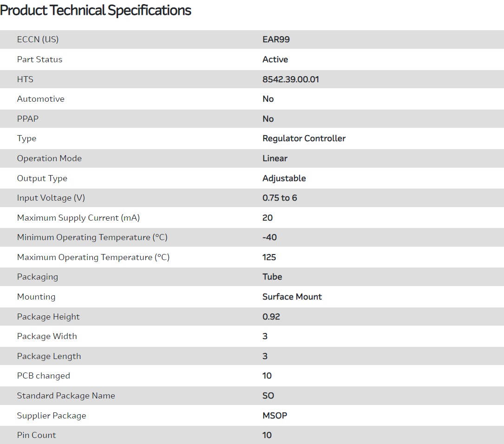Click the Surface Mount value
504x444 pixels.
[x=292, y=297]
